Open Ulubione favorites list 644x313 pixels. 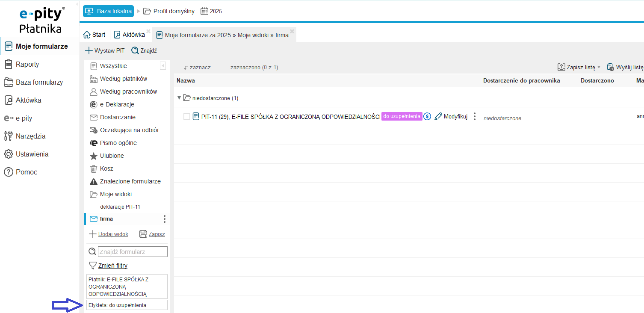pyautogui.click(x=112, y=156)
